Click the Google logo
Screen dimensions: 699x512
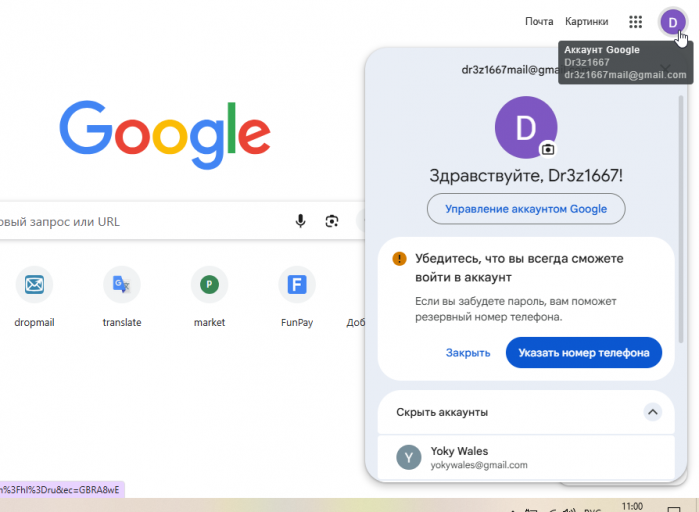165,135
